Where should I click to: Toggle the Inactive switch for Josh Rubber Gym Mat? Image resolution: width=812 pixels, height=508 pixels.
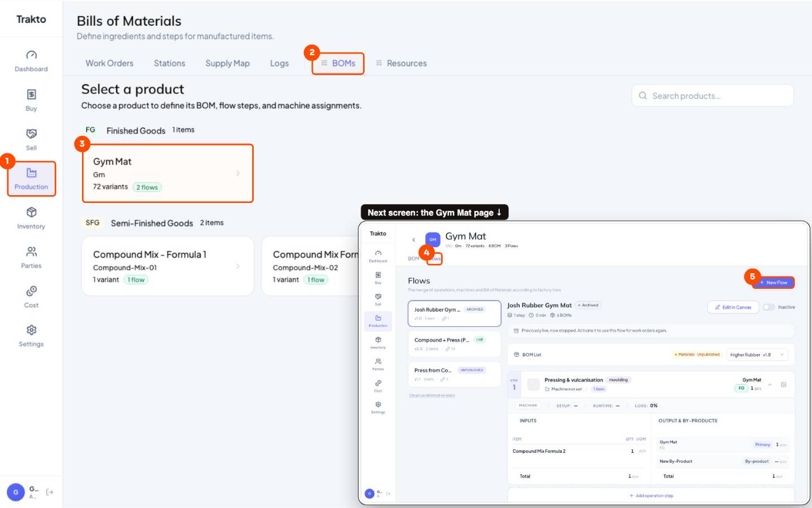pyautogui.click(x=769, y=307)
